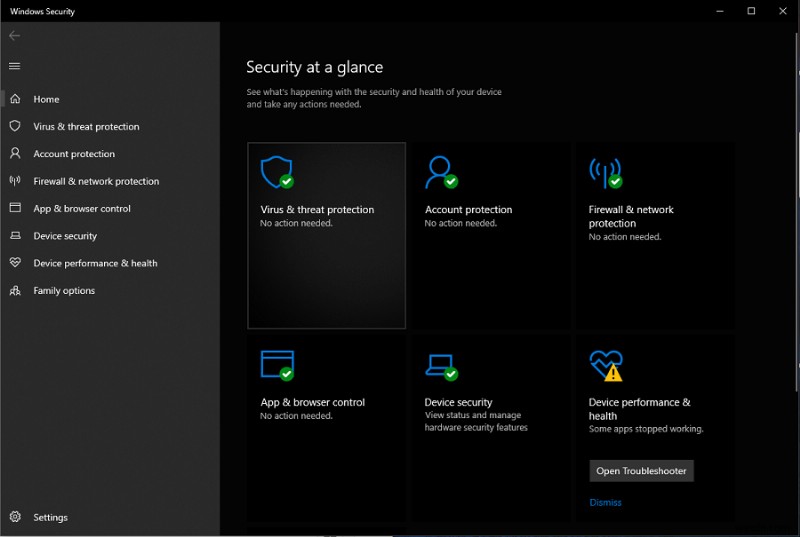Click the large Virus & threat shield icon
Viewport: 800px width, 537px height.
(x=277, y=172)
